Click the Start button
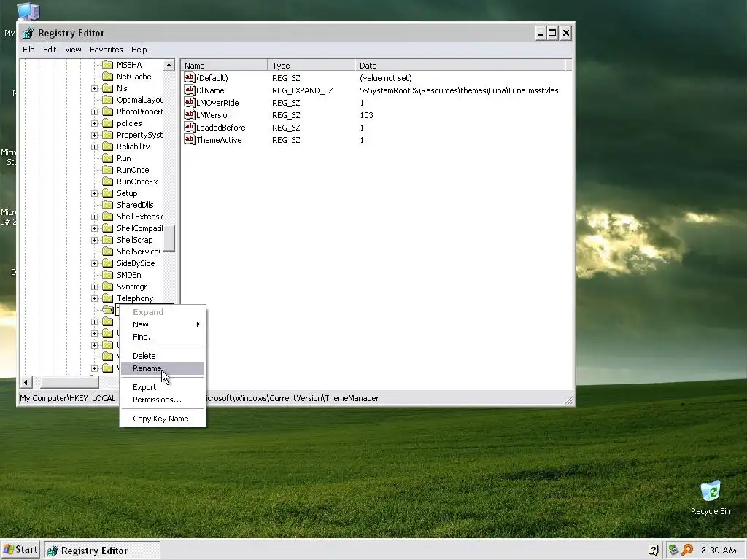The image size is (747, 560). [20, 550]
